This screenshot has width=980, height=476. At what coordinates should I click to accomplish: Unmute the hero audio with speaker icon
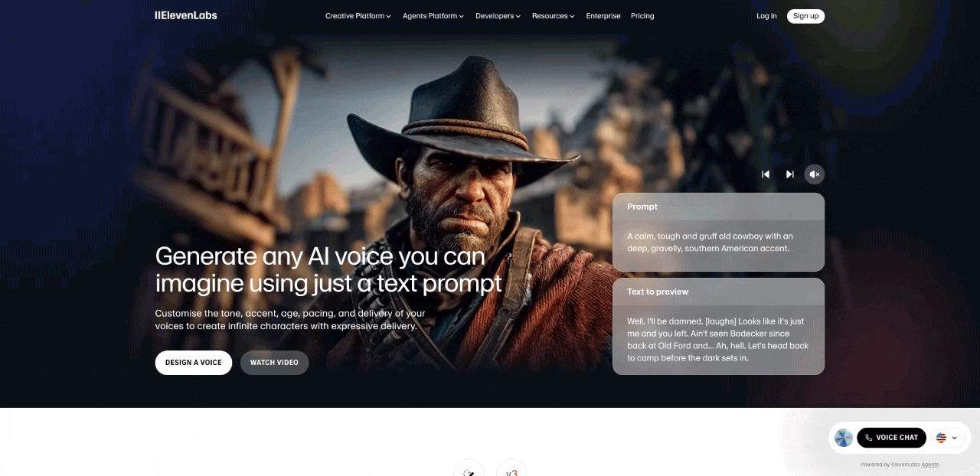click(815, 174)
